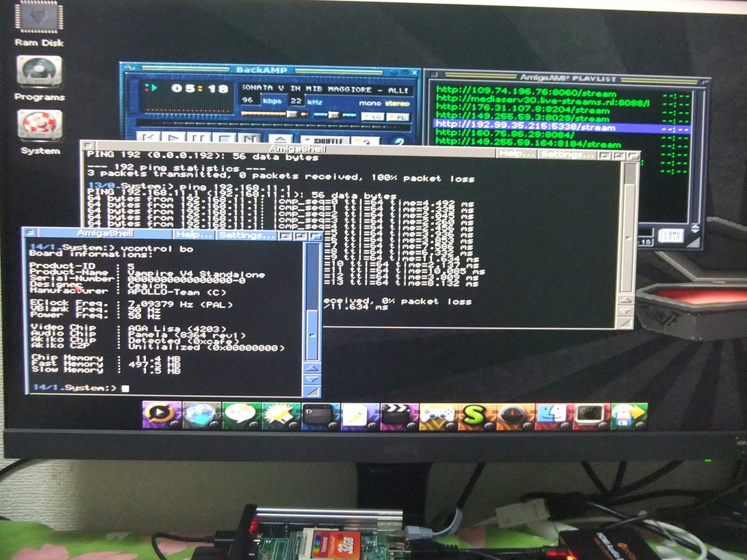Launch the monitor screen dock icon
This screenshot has width=747, height=560.
click(x=591, y=416)
